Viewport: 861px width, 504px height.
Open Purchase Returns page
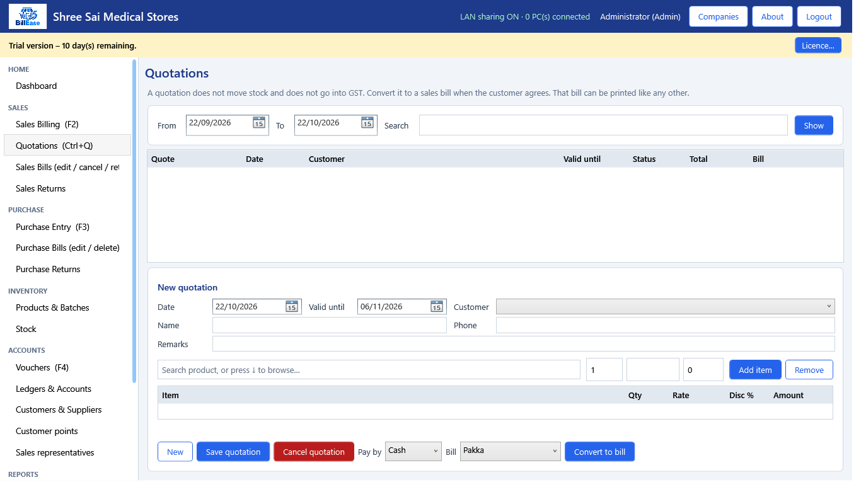click(67, 269)
